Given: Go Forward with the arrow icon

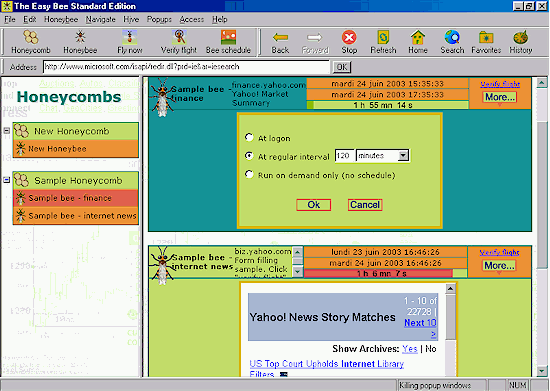Looking at the screenshot, I should (x=315, y=42).
